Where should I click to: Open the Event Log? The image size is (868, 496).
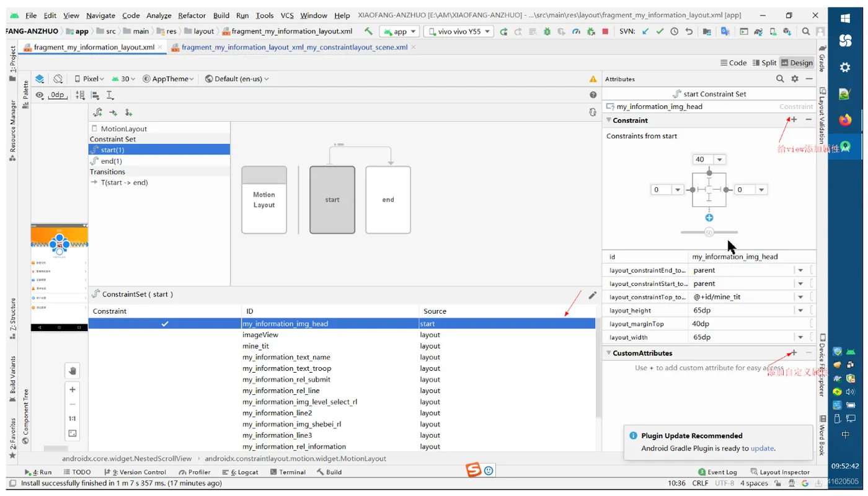pyautogui.click(x=717, y=472)
